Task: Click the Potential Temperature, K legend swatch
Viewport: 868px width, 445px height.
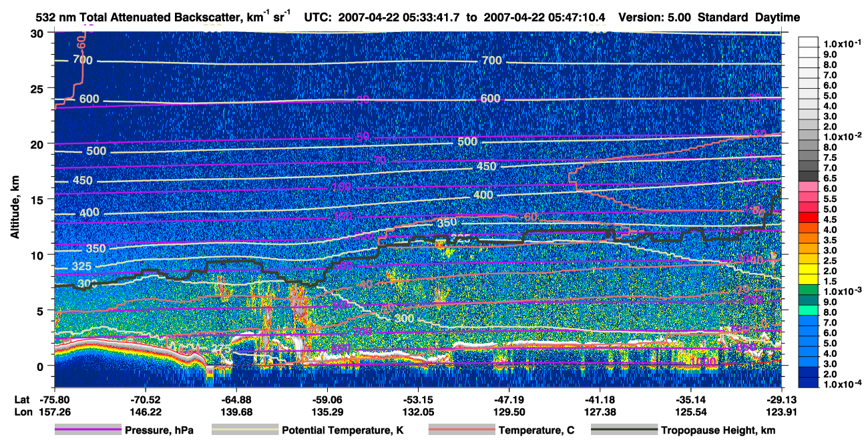Action: click(245, 430)
